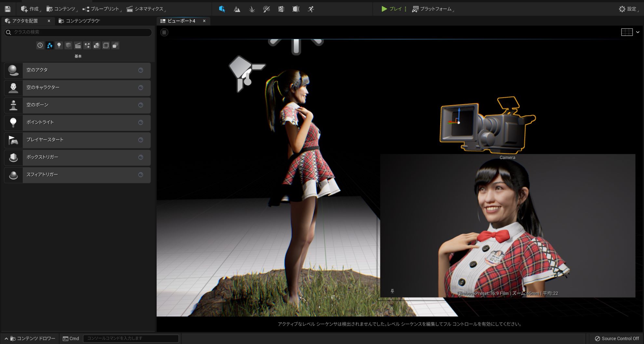
Task: Switch to Mesh Paint mode icon
Action: (266, 9)
